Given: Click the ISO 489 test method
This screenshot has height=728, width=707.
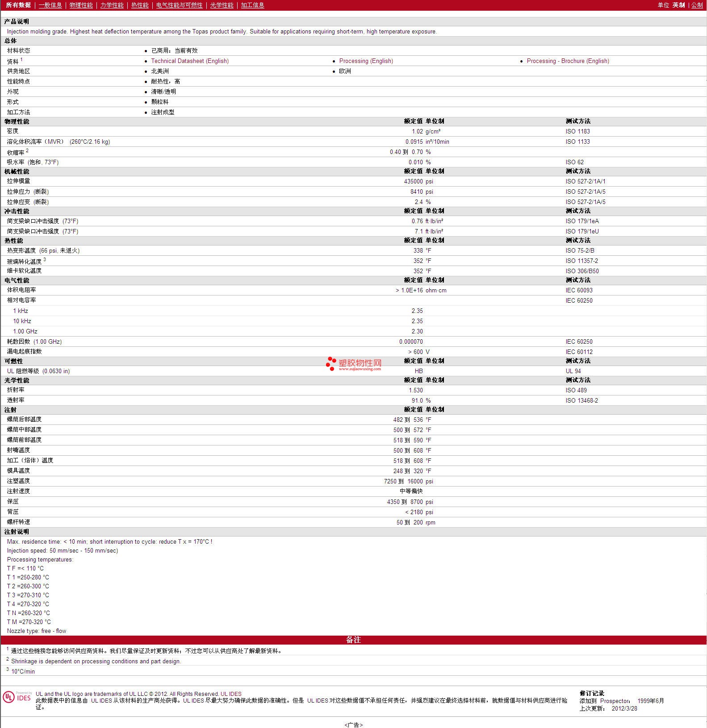Looking at the screenshot, I should (x=576, y=390).
